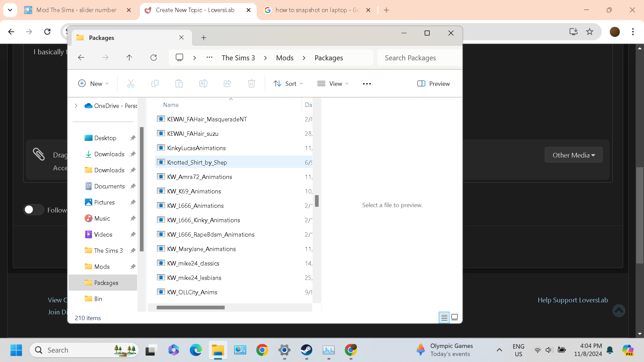
Task: Click the file list vertical scrollbar thumb
Action: (317, 201)
